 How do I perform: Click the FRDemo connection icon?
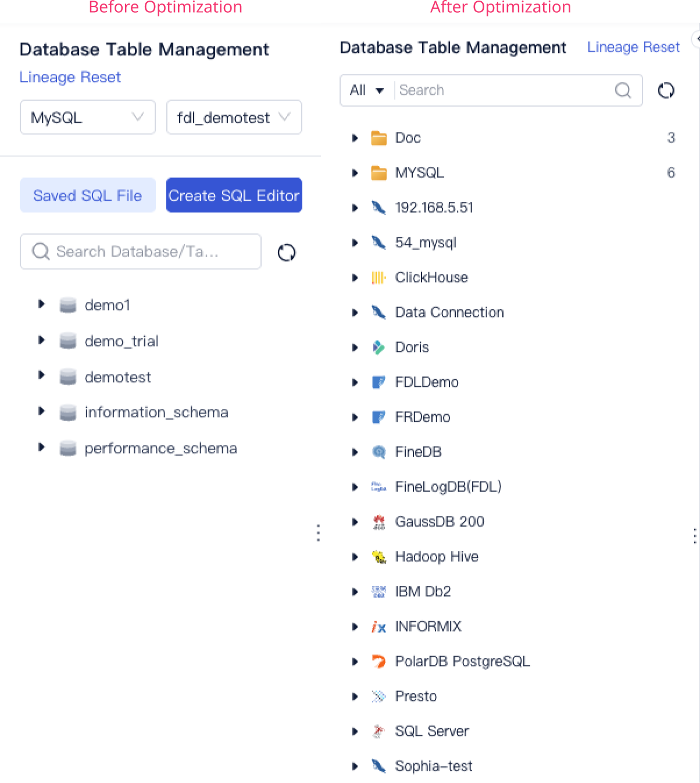(378, 417)
